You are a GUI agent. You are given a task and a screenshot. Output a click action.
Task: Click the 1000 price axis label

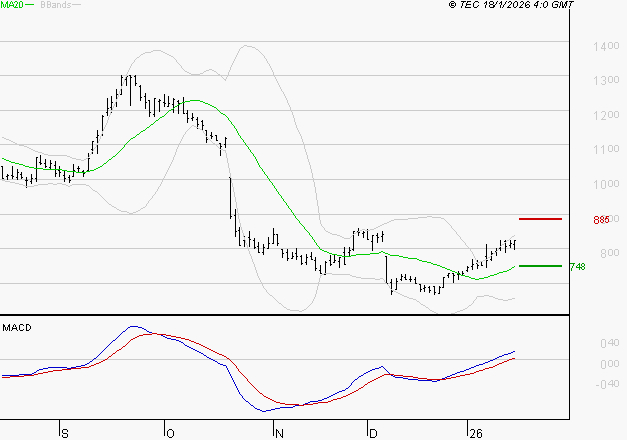point(606,184)
